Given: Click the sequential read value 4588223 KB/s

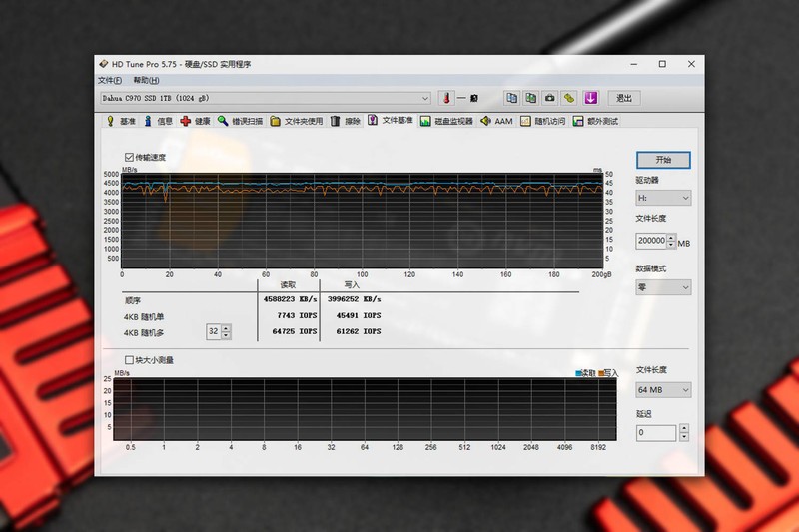Looking at the screenshot, I should point(290,299).
